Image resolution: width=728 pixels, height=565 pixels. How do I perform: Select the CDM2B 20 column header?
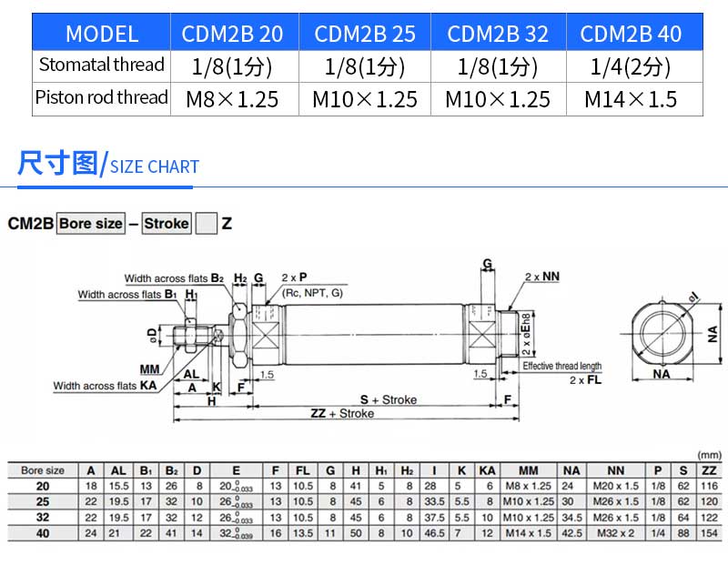tap(232, 34)
